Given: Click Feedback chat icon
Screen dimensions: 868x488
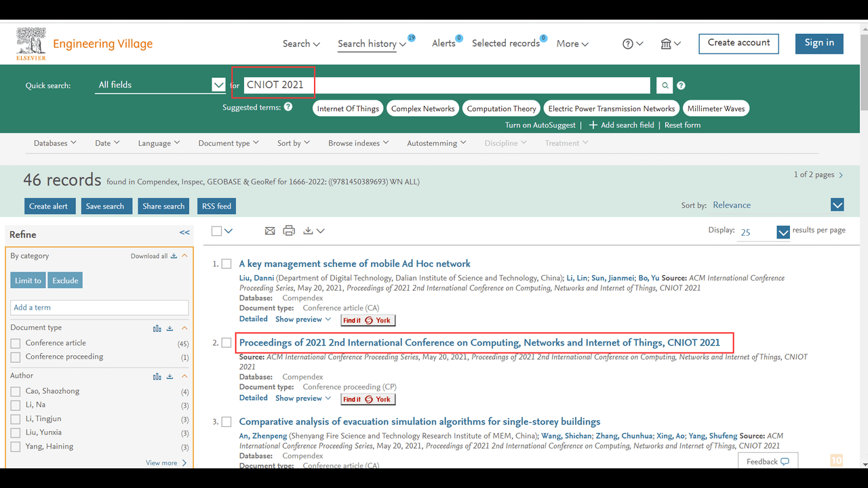Looking at the screenshot, I should coord(785,462).
